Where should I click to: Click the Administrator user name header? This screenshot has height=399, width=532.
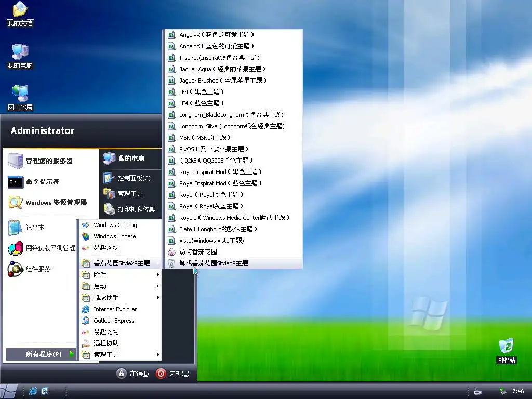pos(43,130)
